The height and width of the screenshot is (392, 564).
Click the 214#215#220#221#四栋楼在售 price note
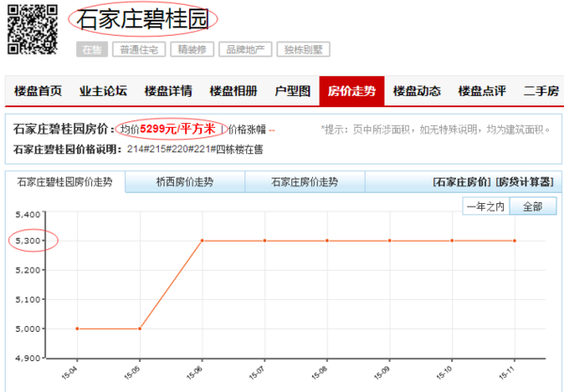[195, 149]
